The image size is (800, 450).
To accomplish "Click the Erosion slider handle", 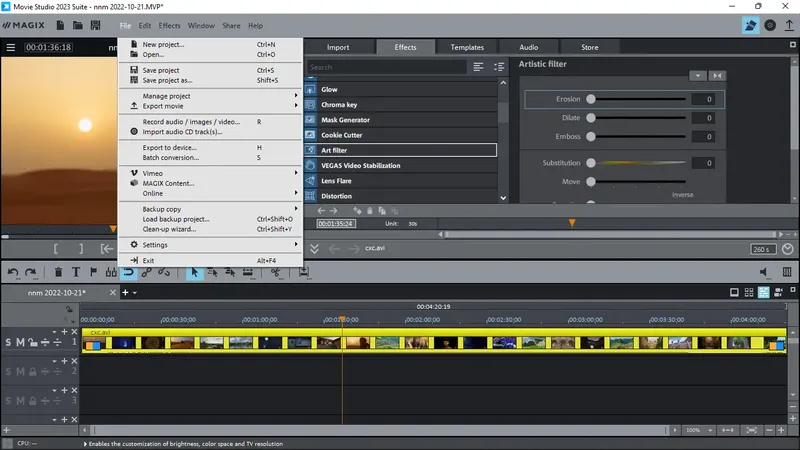I will click(591, 99).
